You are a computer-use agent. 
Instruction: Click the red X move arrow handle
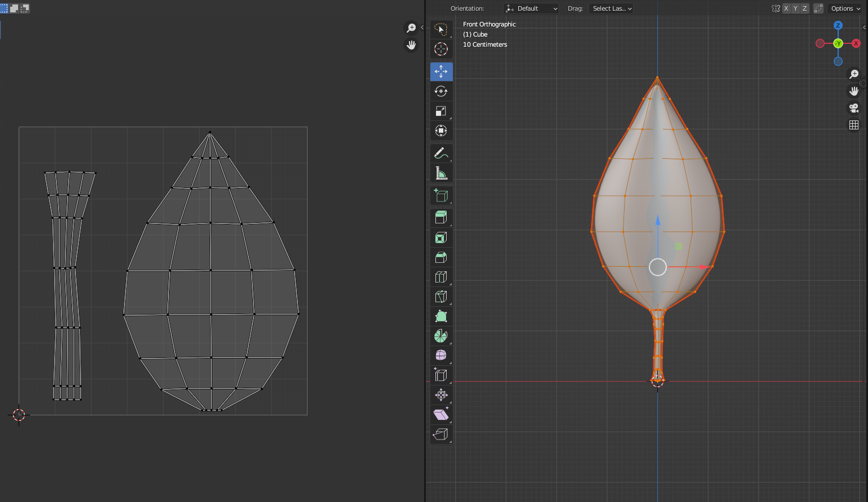tap(704, 267)
